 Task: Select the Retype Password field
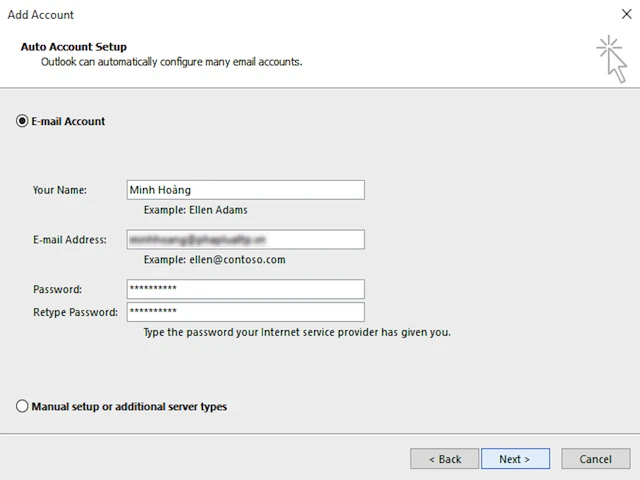coord(245,312)
